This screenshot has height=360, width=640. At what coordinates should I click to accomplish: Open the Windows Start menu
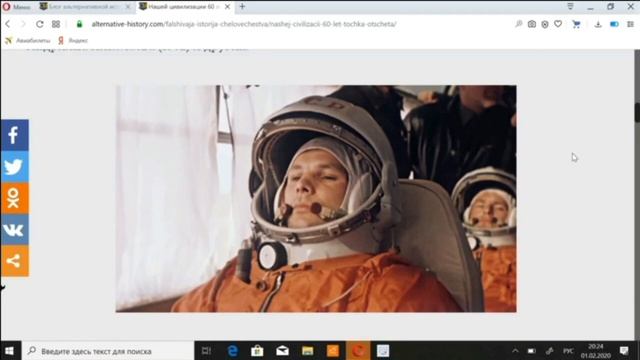tap(9, 351)
